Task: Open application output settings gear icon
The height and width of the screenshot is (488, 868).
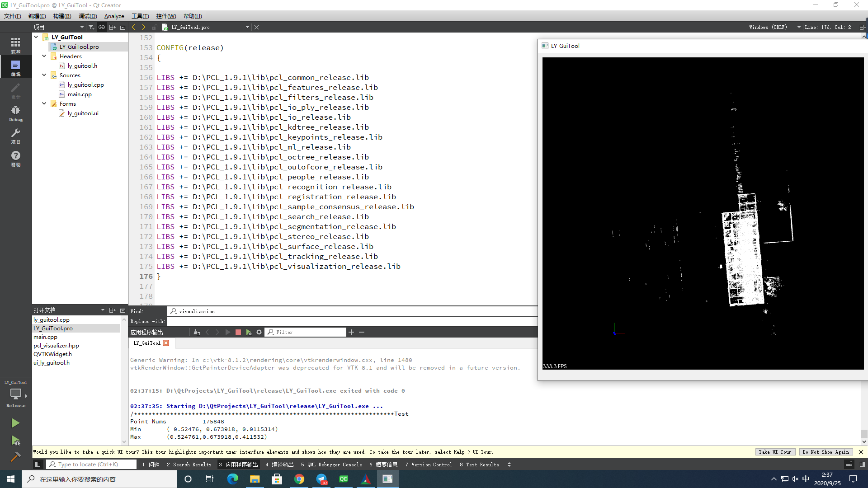Action: [259, 332]
